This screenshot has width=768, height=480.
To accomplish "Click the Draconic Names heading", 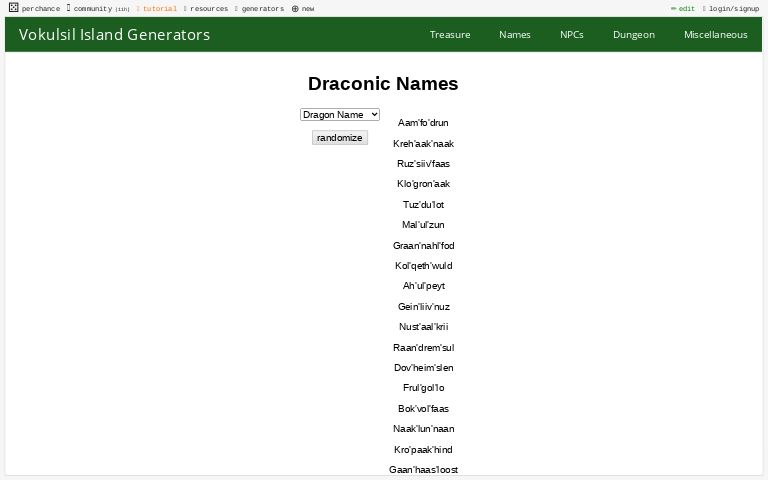I will pos(383,84).
